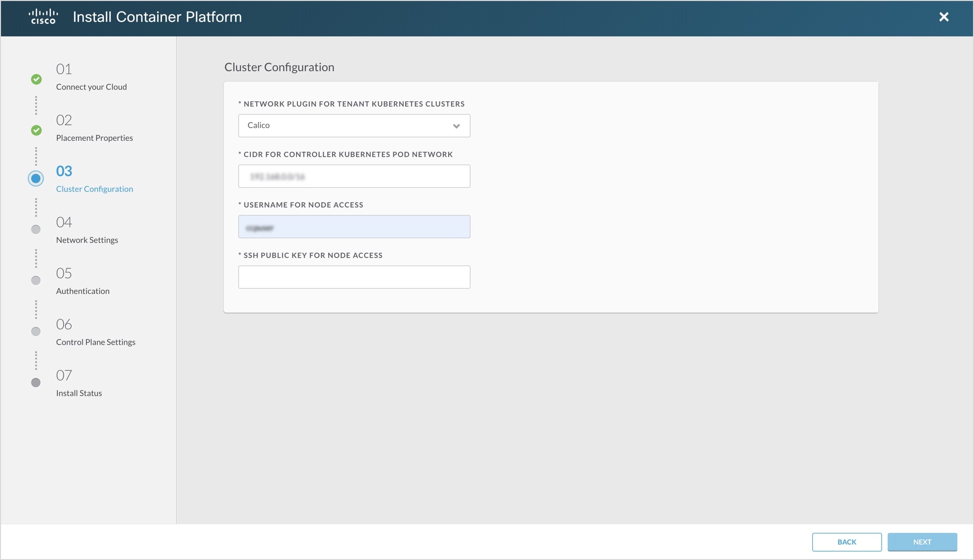Click the gray step circle beside Control Plane Settings
The width and height of the screenshot is (974, 560).
[36, 331]
